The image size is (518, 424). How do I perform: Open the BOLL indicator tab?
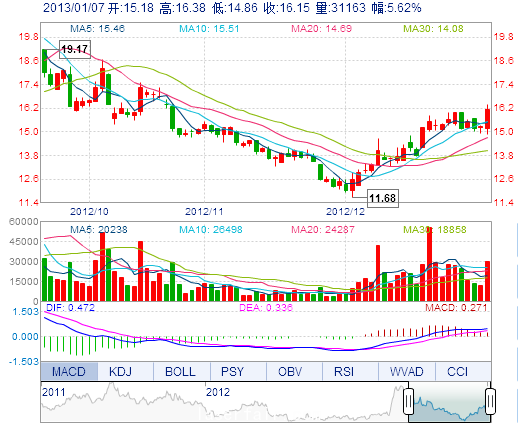pos(182,371)
